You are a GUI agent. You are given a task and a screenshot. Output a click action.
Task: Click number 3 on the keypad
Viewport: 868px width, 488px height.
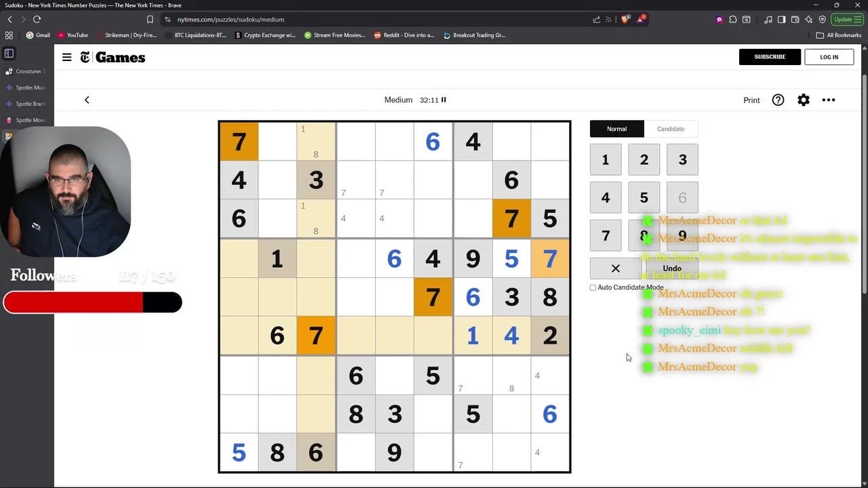pyautogui.click(x=682, y=160)
